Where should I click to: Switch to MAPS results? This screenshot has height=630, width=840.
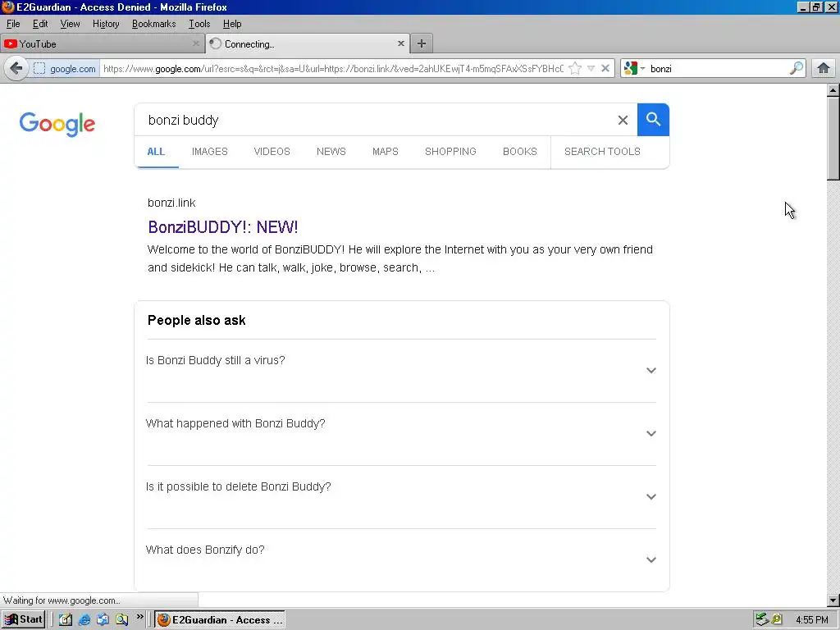click(x=386, y=152)
